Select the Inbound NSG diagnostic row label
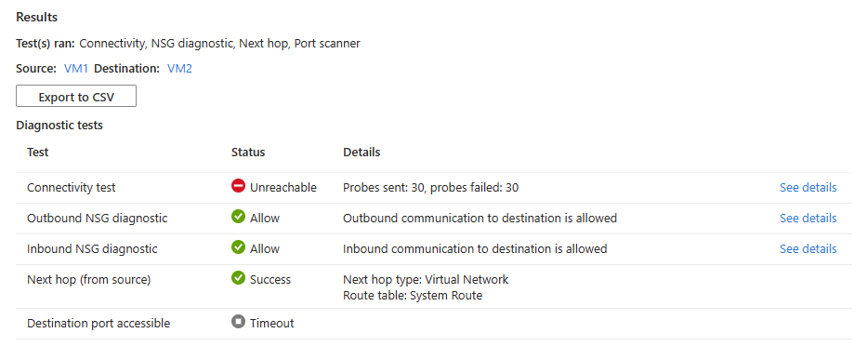The width and height of the screenshot is (868, 346). tap(92, 248)
